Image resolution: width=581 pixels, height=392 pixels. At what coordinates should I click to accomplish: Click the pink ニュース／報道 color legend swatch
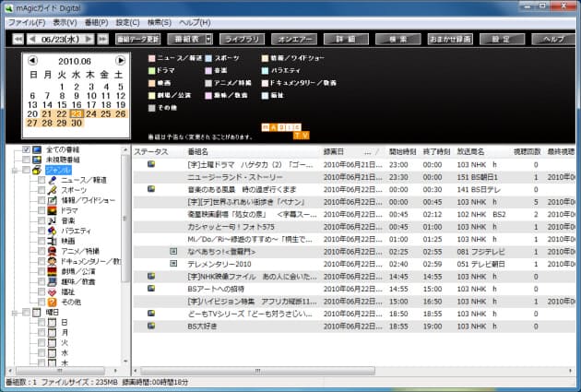point(150,58)
